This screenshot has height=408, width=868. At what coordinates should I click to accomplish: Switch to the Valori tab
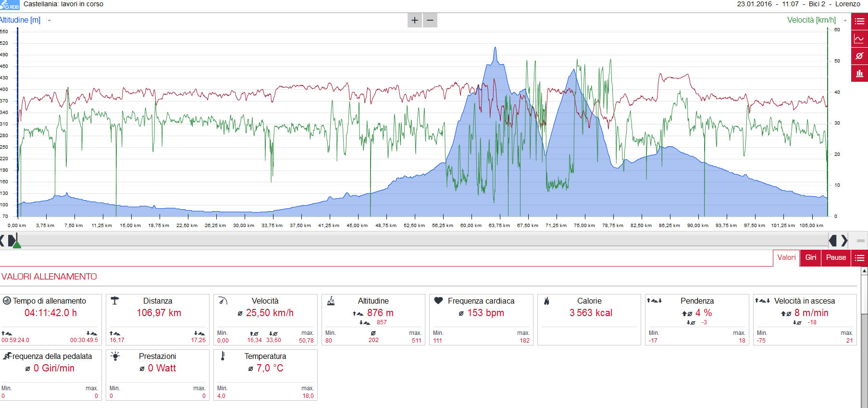(786, 257)
